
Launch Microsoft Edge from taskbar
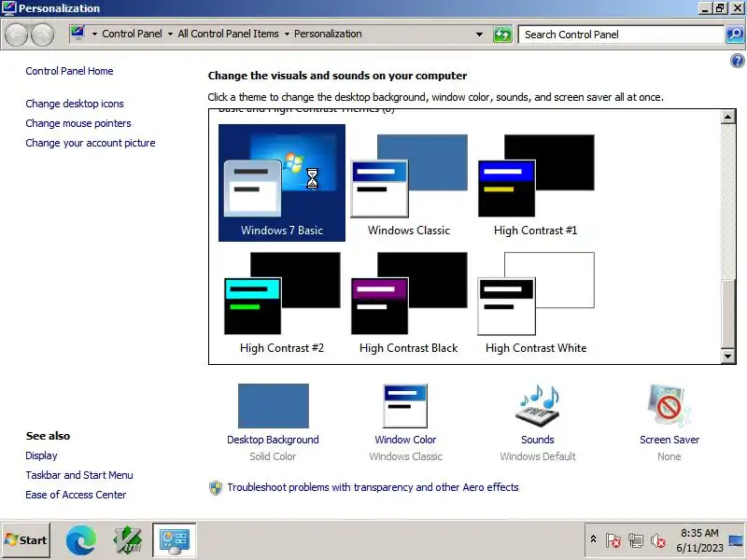click(81, 540)
